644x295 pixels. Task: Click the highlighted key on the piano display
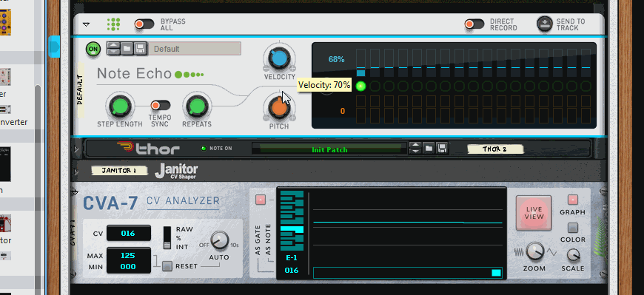click(x=292, y=229)
